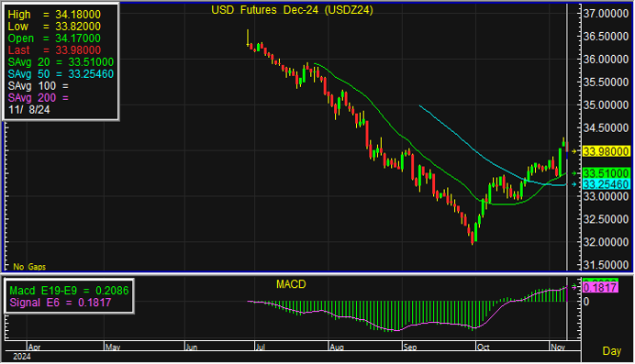
Task: Click the Macd E19-E9 legend entry
Action: [x=69, y=291]
